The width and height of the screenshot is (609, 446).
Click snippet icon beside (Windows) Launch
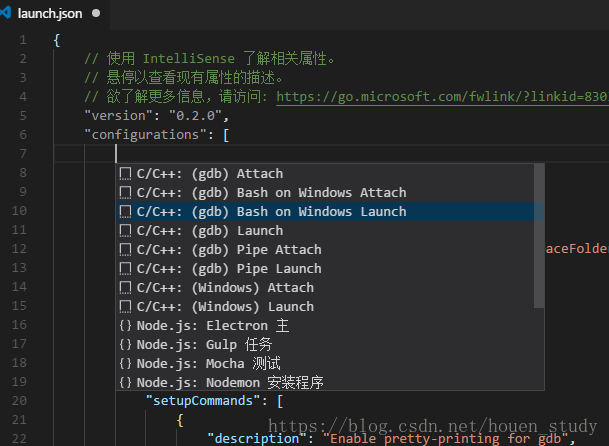(x=125, y=307)
